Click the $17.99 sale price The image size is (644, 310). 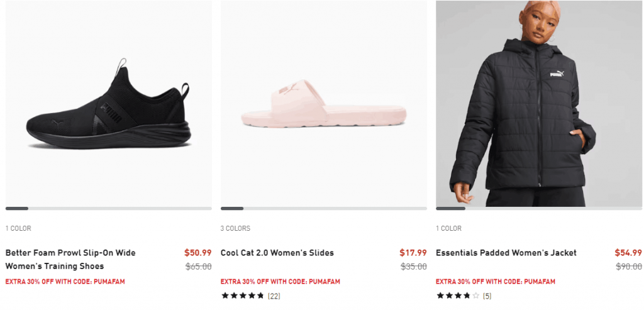[413, 253]
